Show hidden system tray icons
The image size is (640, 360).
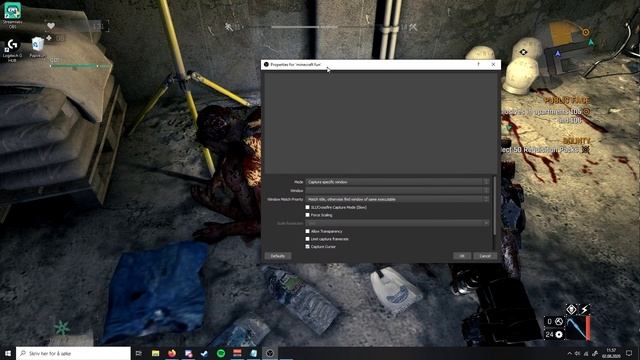[x=570, y=353]
